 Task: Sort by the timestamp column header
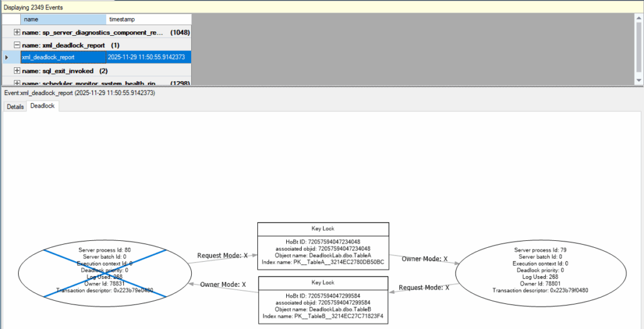pyautogui.click(x=148, y=20)
